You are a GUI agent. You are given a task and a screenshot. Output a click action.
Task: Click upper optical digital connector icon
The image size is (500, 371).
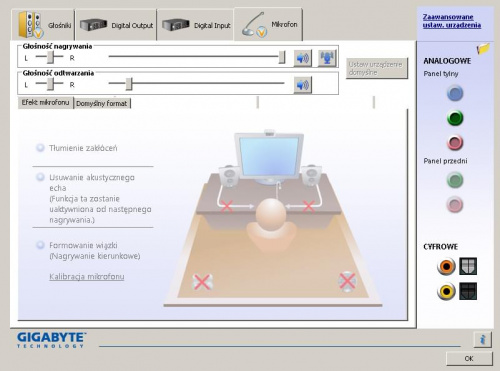[468, 266]
